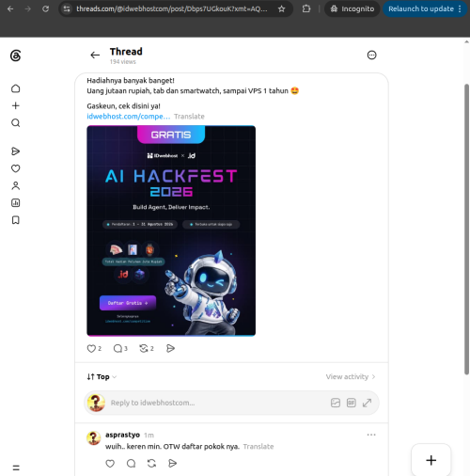Open replies on the main post
This screenshot has height=476, width=470.
pos(117,348)
